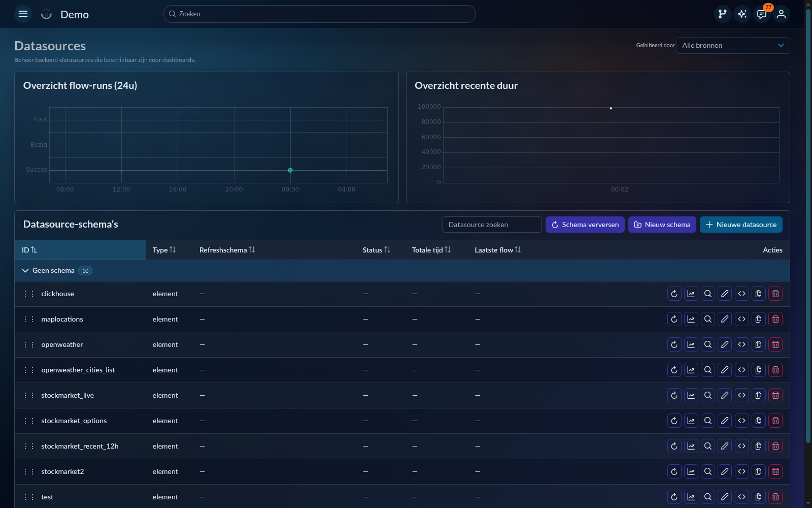Focus the Zoeken search field
The width and height of the screenshot is (812, 508).
click(320, 14)
